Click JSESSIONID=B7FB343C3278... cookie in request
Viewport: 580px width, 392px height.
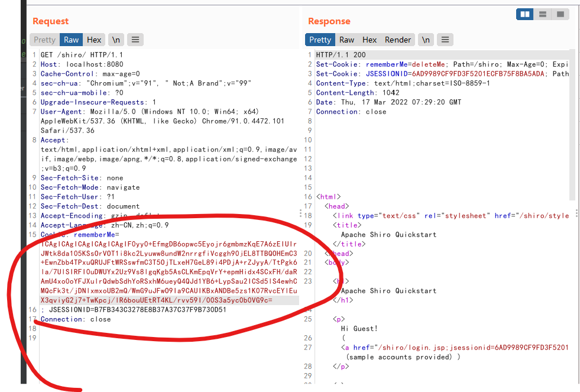click(138, 310)
